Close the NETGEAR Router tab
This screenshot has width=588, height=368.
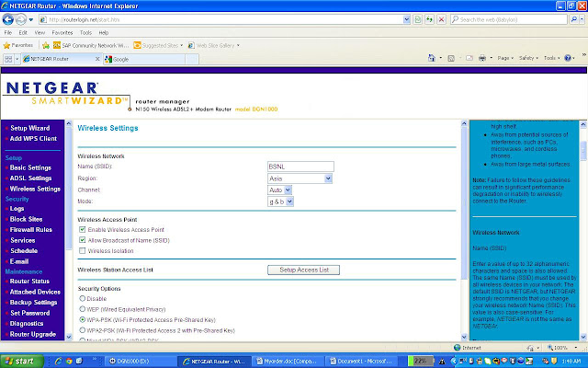pyautogui.click(x=97, y=59)
